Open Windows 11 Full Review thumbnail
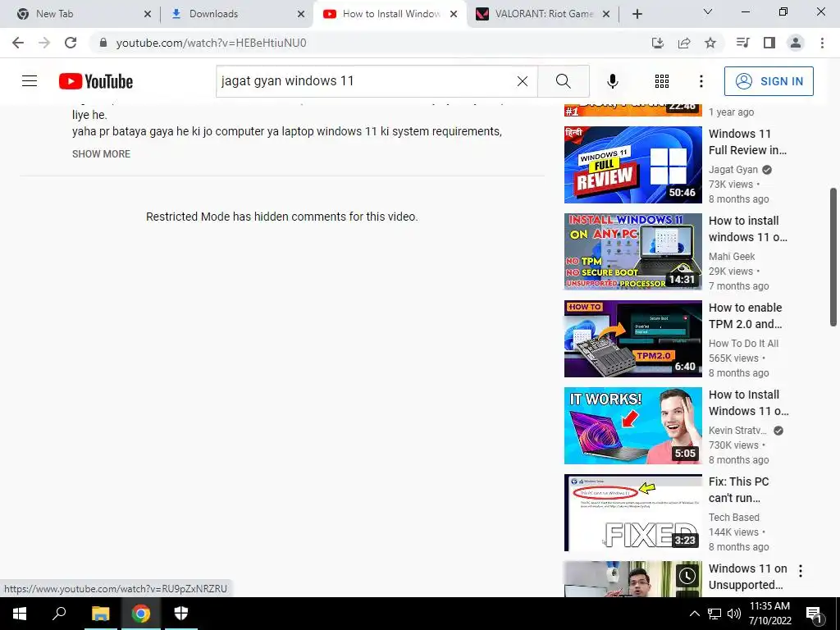This screenshot has height=630, width=840. (x=632, y=165)
